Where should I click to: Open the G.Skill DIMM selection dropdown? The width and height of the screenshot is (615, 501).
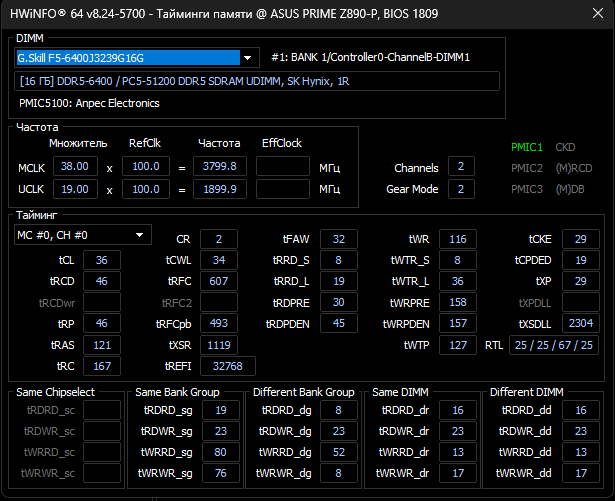[137, 58]
